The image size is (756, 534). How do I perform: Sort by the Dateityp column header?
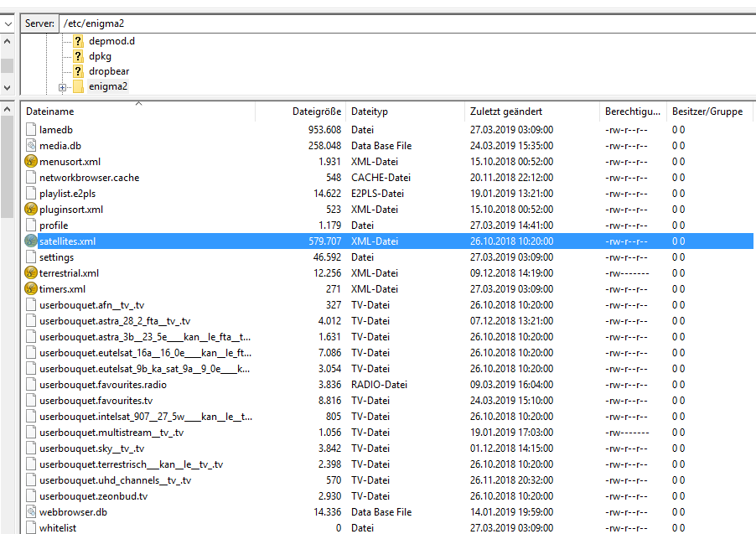pyautogui.click(x=405, y=111)
